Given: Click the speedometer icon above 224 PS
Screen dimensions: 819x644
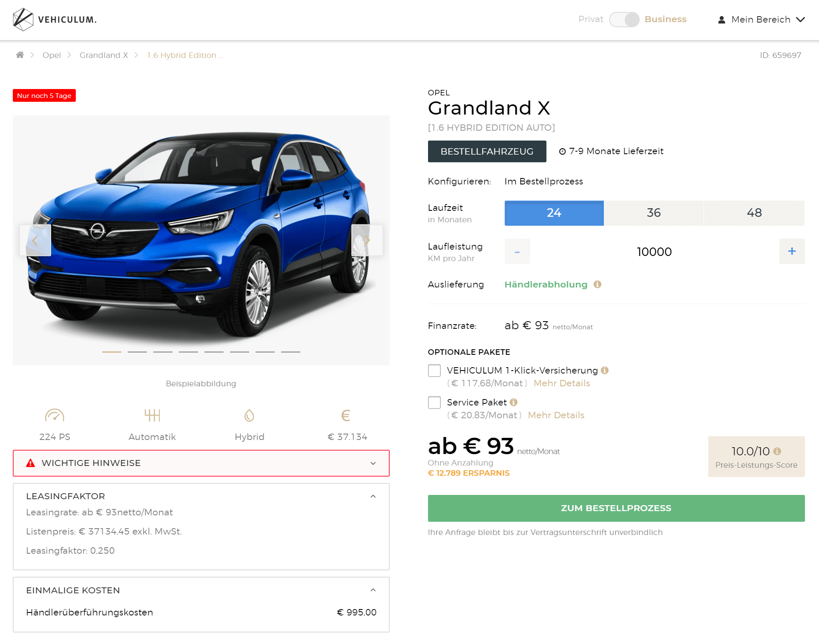Looking at the screenshot, I should [x=55, y=415].
